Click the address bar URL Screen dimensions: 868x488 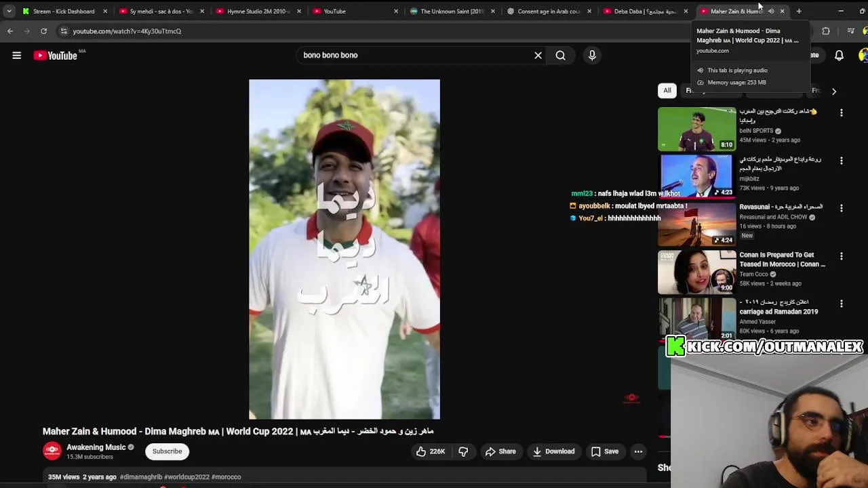coord(127,31)
